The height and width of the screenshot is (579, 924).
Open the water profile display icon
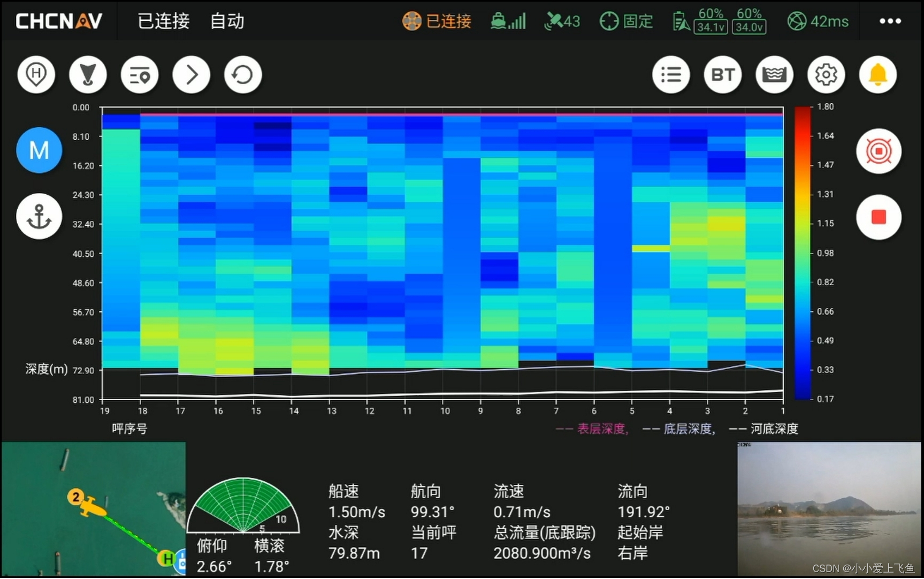(x=774, y=75)
